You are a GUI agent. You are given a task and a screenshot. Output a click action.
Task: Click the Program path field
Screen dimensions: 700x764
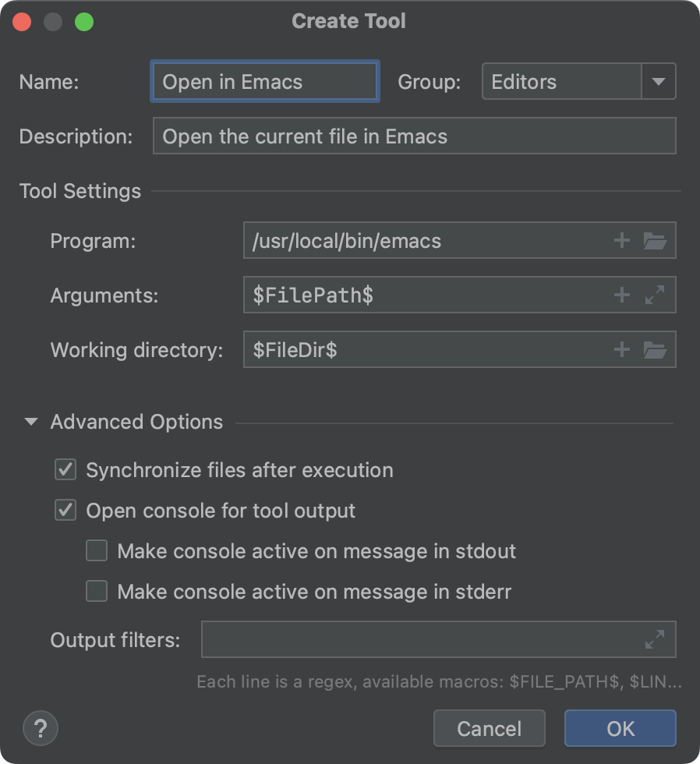(429, 241)
